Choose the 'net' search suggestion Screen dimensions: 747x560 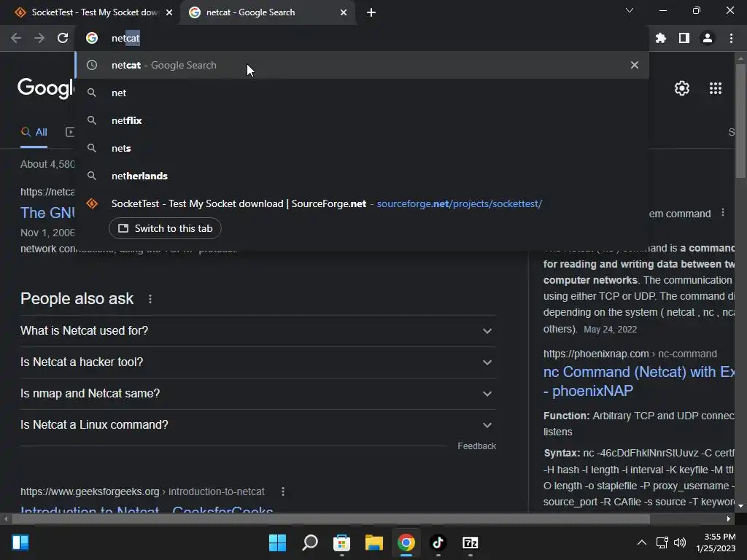[362, 93]
